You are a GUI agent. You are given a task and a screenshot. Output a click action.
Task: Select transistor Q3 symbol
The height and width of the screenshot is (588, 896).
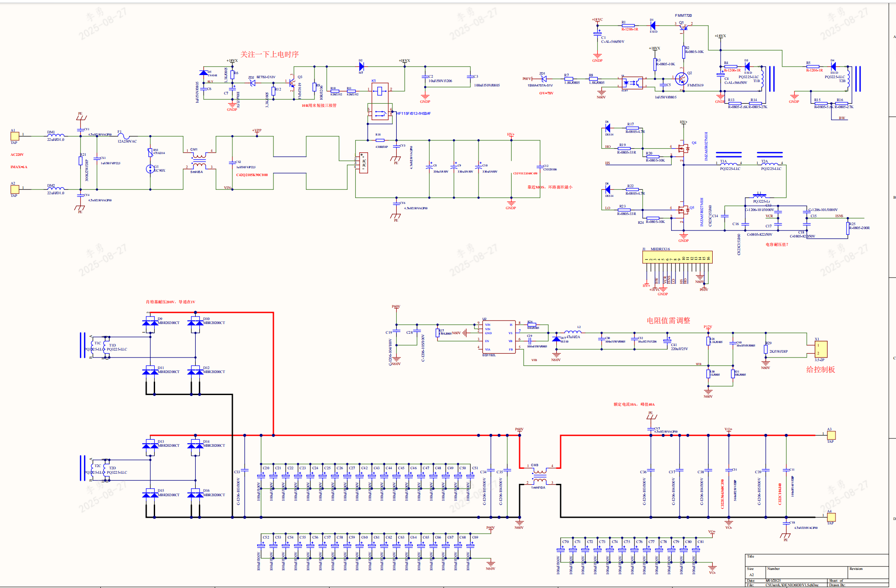(291, 83)
